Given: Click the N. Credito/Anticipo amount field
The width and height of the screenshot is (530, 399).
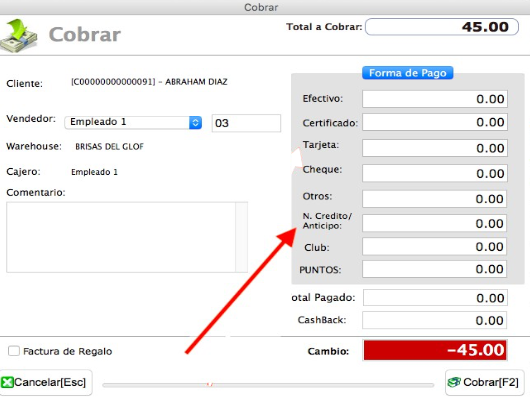Looking at the screenshot, I should [x=434, y=223].
